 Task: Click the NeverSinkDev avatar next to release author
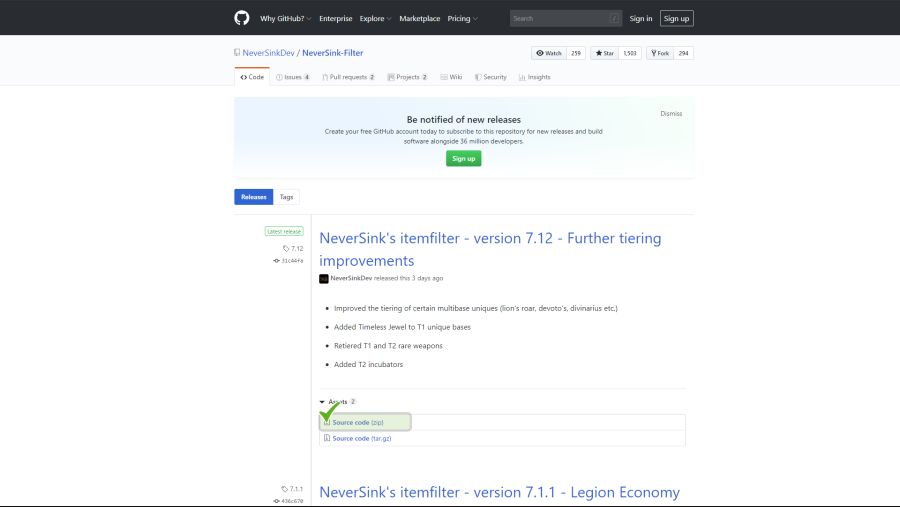324,278
